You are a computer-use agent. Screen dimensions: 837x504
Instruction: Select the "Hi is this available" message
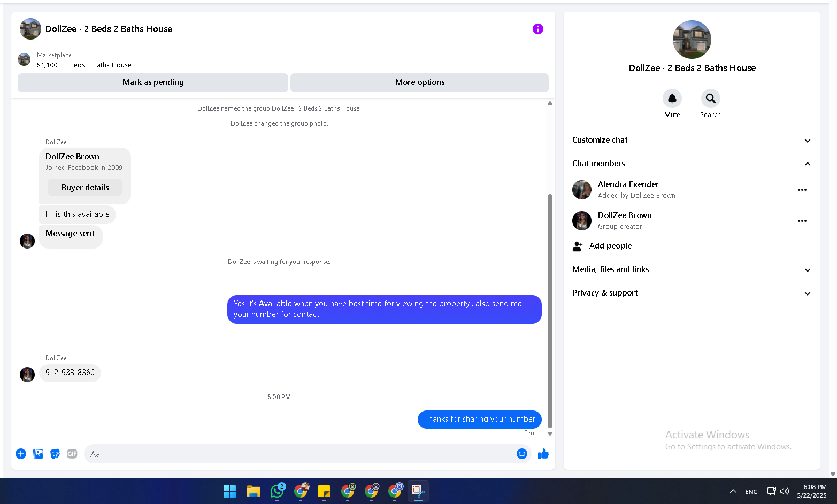click(x=78, y=214)
